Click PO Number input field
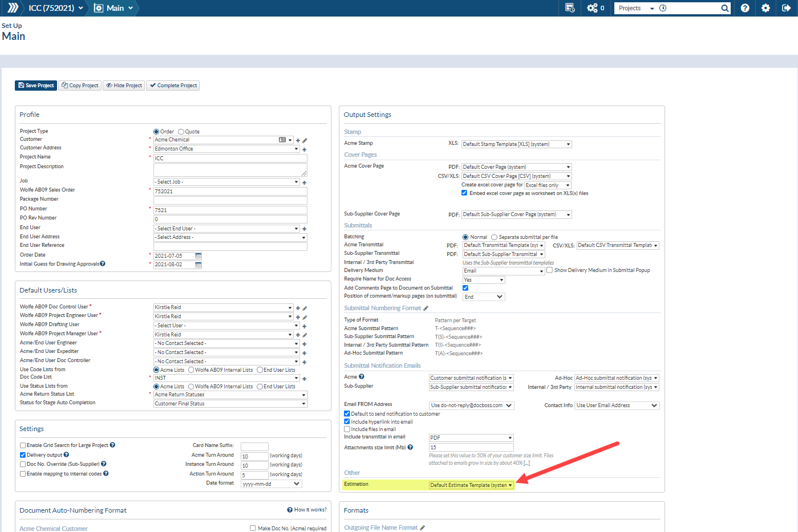Viewport: 798px width, 532px height. coord(230,210)
